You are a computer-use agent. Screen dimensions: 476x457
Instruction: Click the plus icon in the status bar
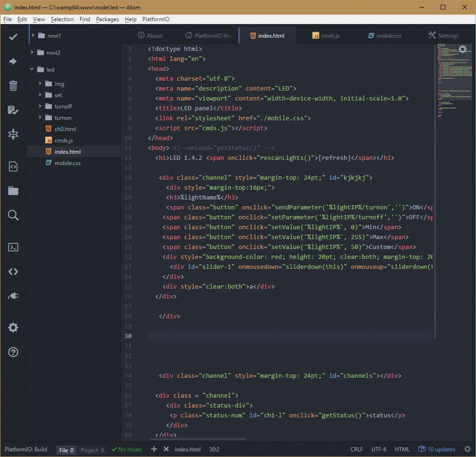(x=154, y=449)
